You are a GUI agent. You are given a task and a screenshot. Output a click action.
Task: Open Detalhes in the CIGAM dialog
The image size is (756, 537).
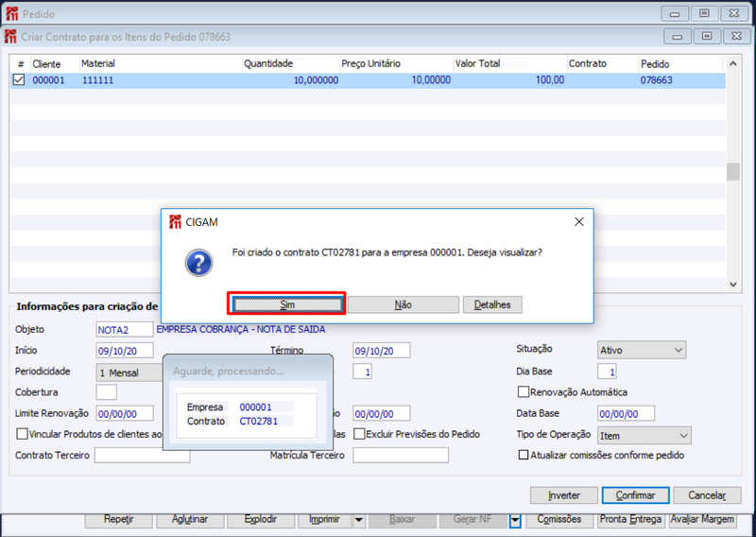click(492, 304)
